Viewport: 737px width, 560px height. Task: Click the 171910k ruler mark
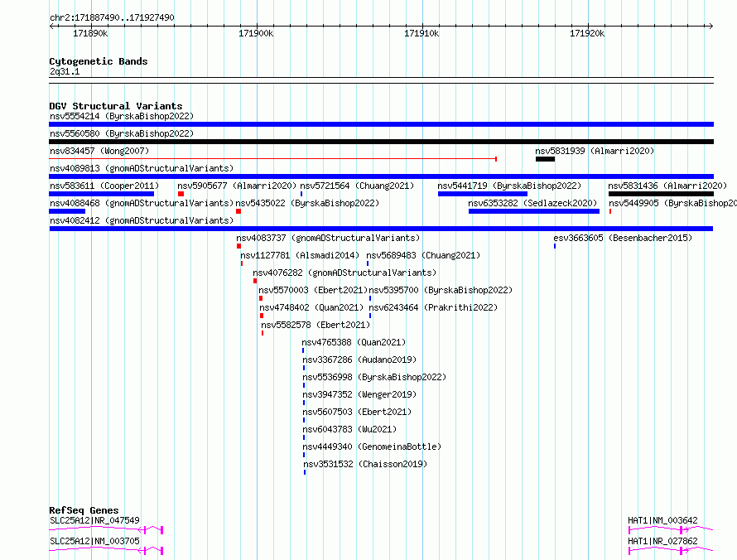point(421,33)
